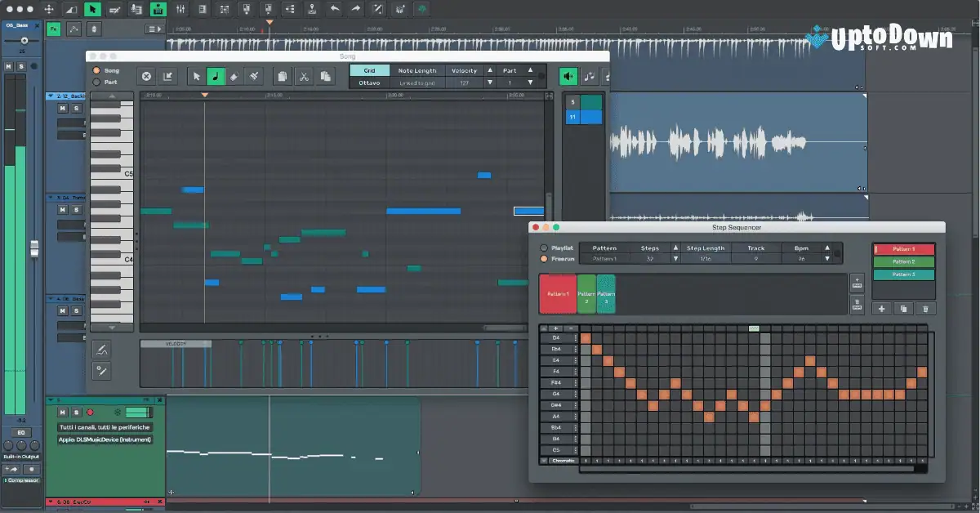The width and height of the screenshot is (980, 513).
Task: Delete a pattern using the trash button
Action: pyautogui.click(x=926, y=308)
